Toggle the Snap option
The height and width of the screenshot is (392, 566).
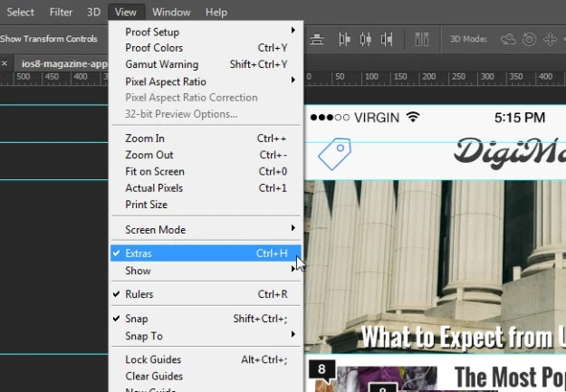pyautogui.click(x=206, y=319)
